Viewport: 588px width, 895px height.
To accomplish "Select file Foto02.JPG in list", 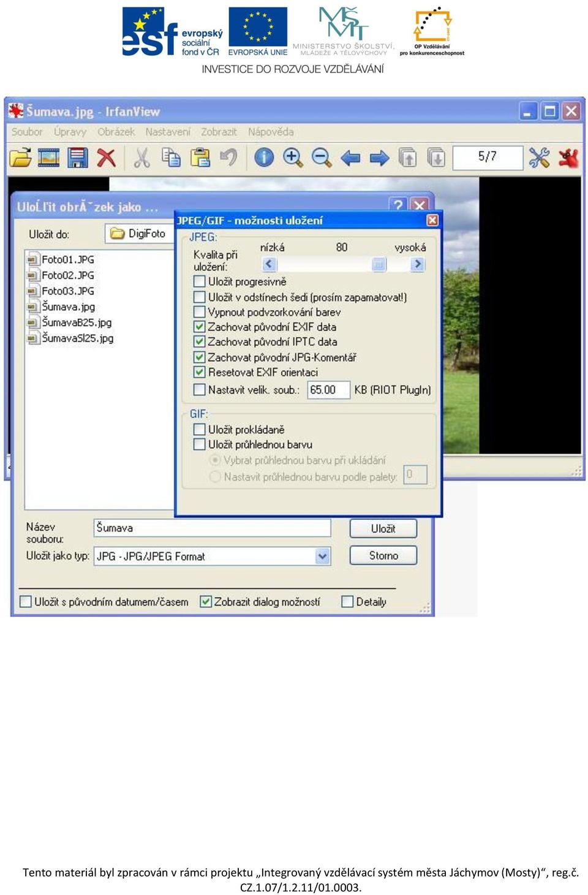I will click(61, 275).
